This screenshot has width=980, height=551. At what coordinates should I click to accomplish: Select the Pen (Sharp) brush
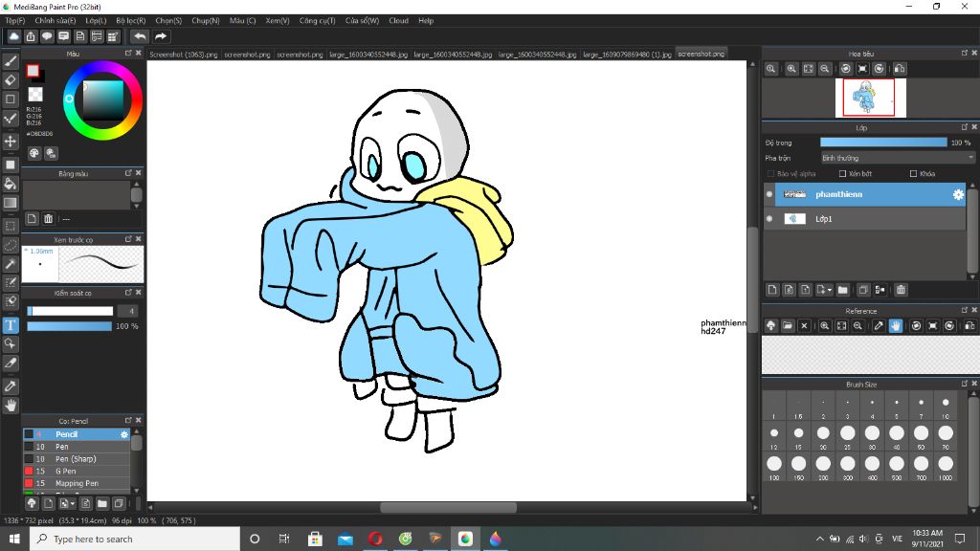pyautogui.click(x=77, y=458)
